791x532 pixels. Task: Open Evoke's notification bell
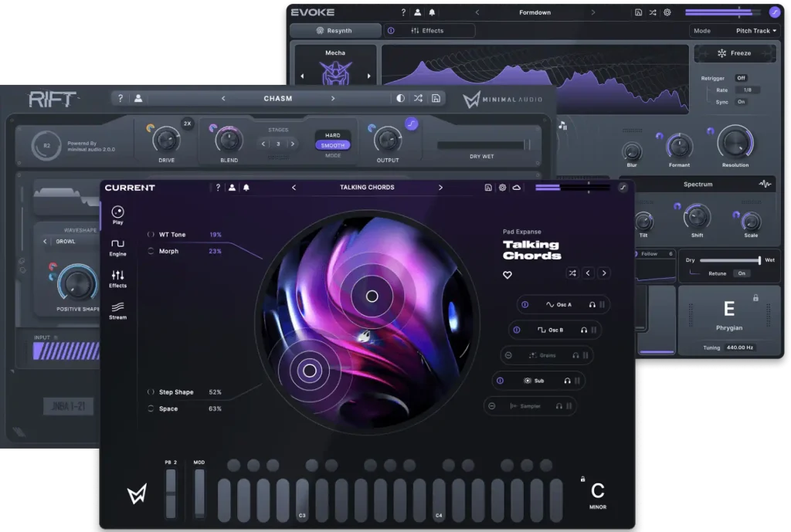tap(433, 12)
